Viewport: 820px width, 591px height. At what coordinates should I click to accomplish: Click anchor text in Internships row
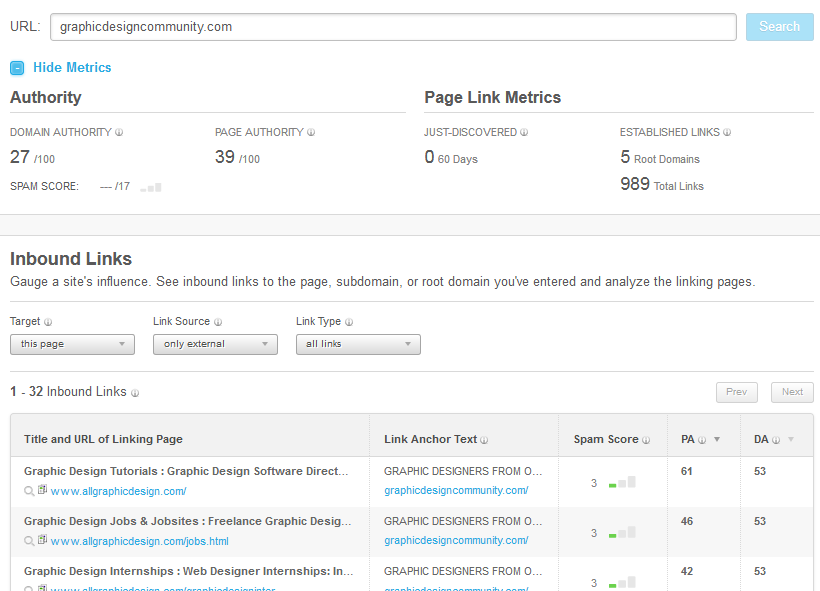463,571
